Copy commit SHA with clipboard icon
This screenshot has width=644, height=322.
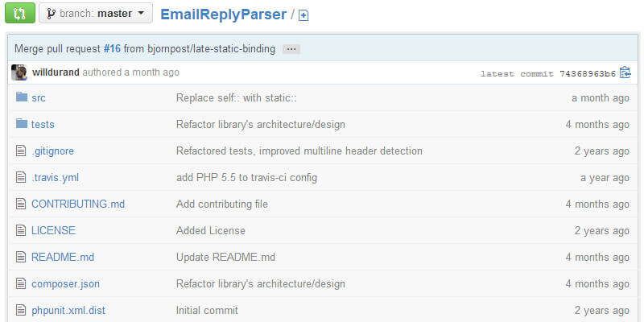pyautogui.click(x=625, y=72)
